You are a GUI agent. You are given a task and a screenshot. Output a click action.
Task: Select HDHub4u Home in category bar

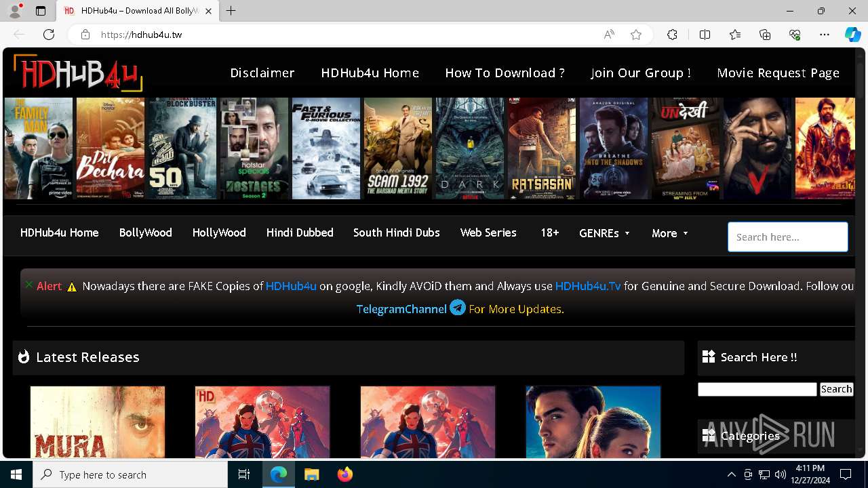60,232
